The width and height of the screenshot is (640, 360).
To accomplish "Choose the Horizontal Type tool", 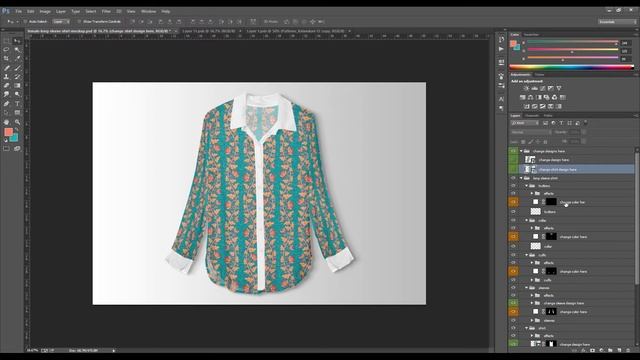I will point(17,104).
